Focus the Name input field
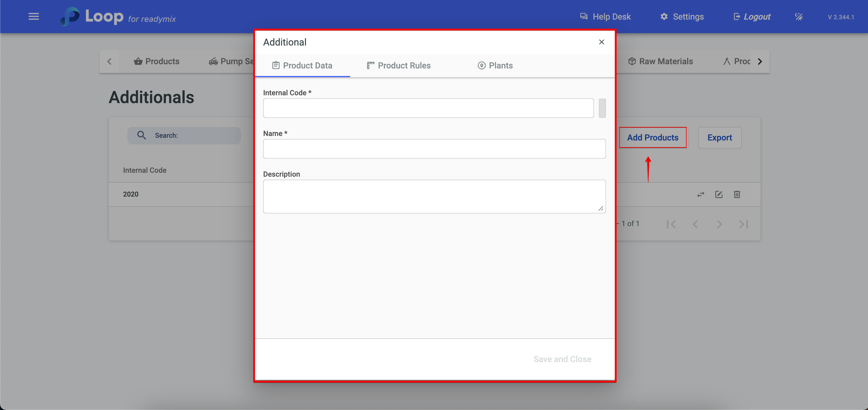 (434, 149)
